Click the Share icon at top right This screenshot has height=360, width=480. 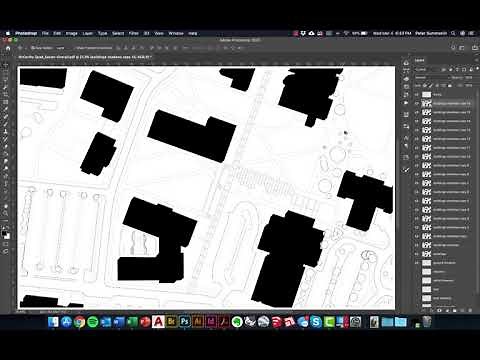(475, 48)
